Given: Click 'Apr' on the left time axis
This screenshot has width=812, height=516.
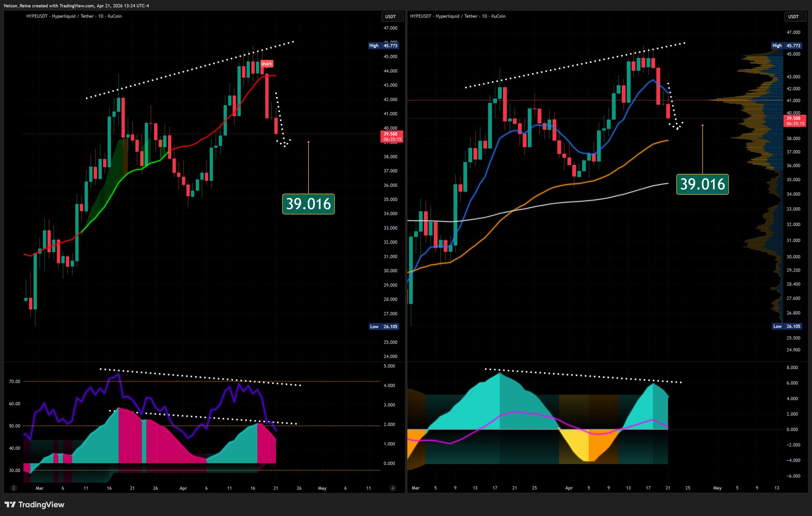Looking at the screenshot, I should tap(183, 488).
